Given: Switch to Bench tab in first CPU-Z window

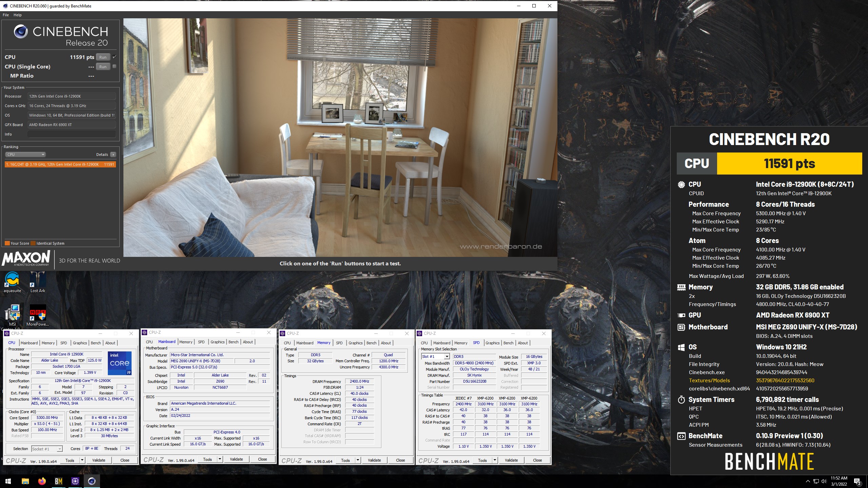Looking at the screenshot, I should click(x=96, y=343).
